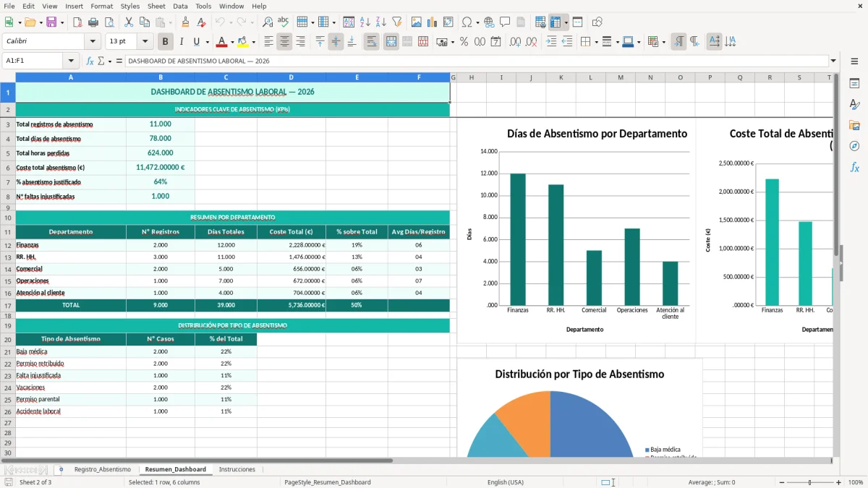Apply the red font color swatch

pos(221,42)
